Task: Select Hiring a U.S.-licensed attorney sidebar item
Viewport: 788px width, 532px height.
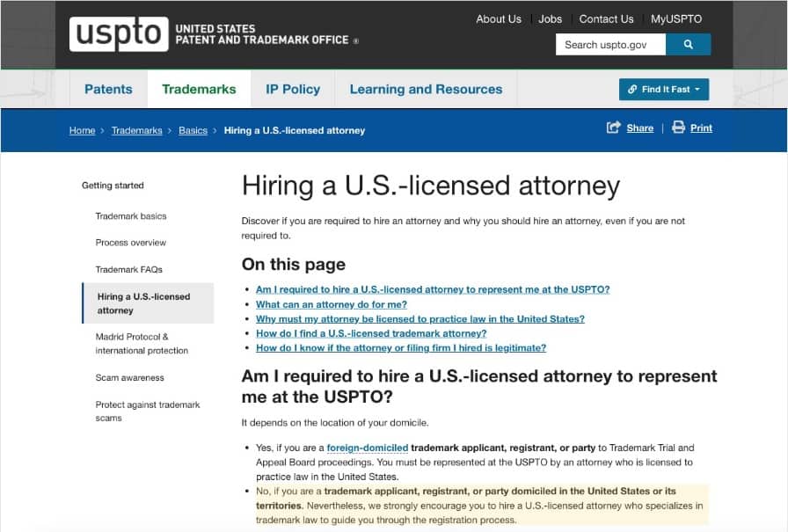Action: 149,303
